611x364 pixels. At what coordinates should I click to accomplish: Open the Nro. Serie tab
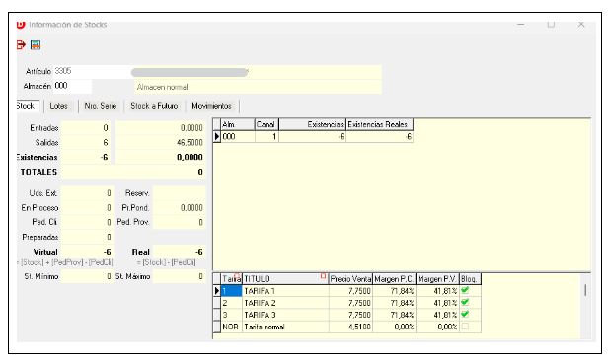(101, 106)
